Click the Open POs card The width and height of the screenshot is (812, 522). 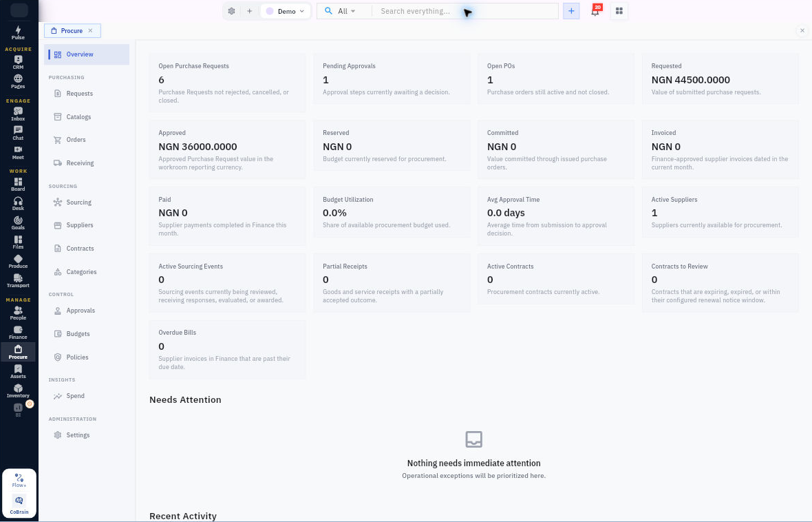pyautogui.click(x=555, y=79)
